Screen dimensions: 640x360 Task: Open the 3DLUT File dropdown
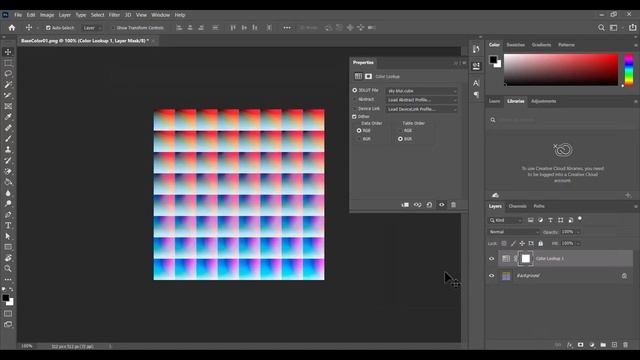[422, 91]
